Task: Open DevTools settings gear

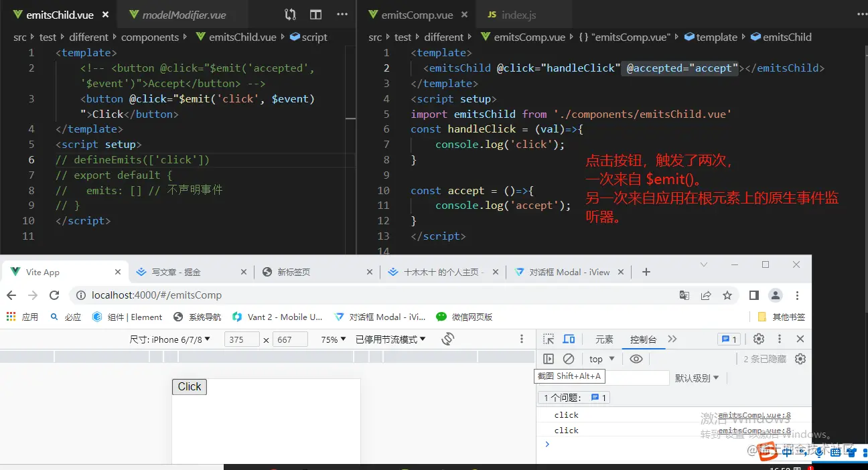Action: (759, 339)
